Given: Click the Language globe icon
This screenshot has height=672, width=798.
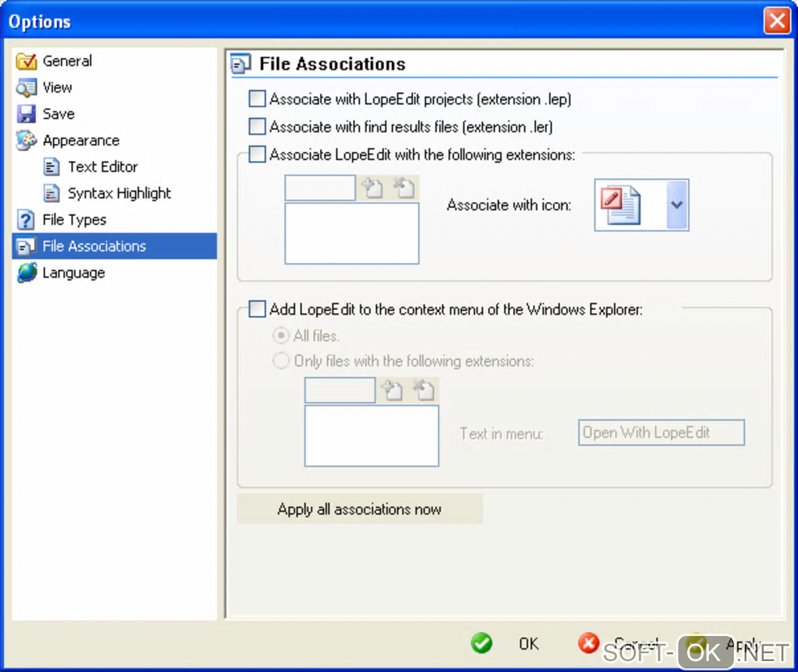Looking at the screenshot, I should click(27, 273).
